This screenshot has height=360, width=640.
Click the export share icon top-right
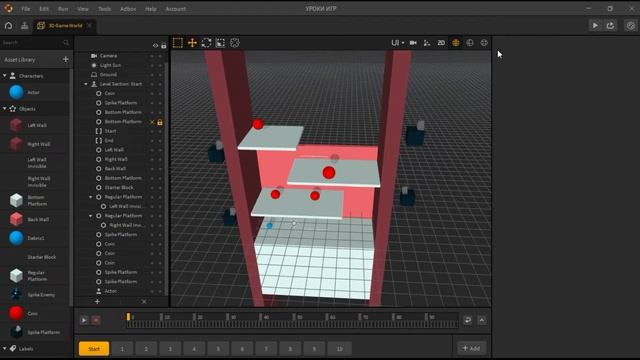610,25
